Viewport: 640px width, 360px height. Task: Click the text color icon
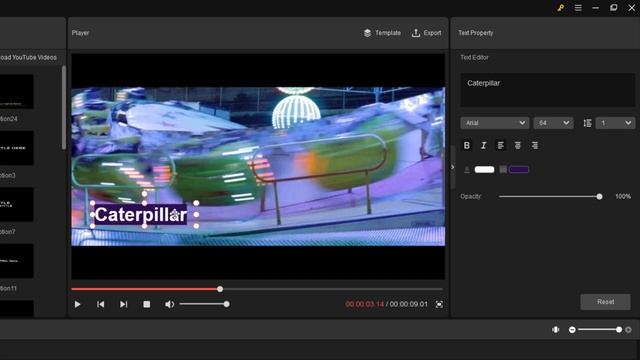pyautogui.click(x=467, y=169)
